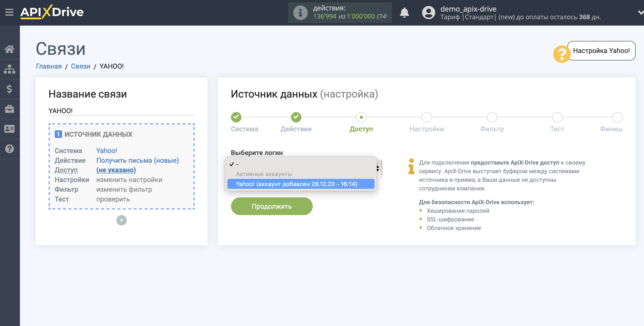Open the home icon in sidebar
The image size is (644, 326).
tap(10, 49)
